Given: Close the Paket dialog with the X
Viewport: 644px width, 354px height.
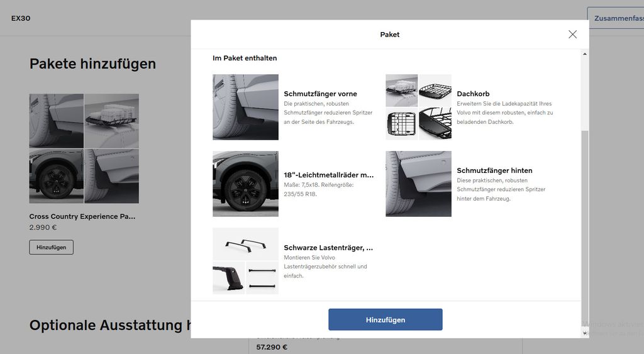Looking at the screenshot, I should click(572, 35).
